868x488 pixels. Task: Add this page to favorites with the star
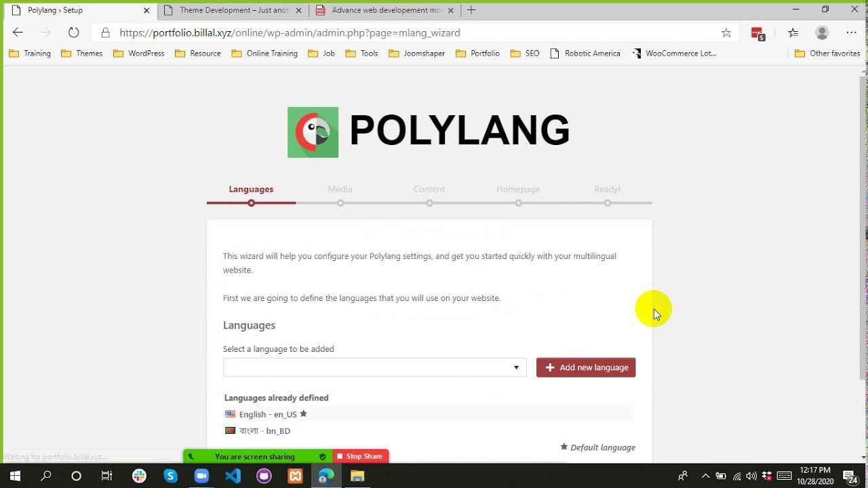click(726, 33)
